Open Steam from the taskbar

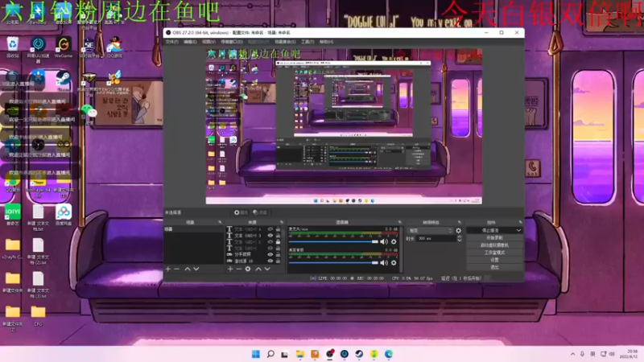(359, 354)
